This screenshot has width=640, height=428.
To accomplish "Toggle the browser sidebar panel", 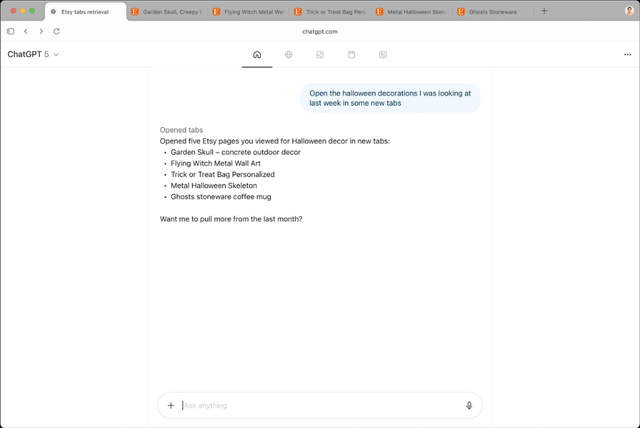I will pyautogui.click(x=11, y=31).
